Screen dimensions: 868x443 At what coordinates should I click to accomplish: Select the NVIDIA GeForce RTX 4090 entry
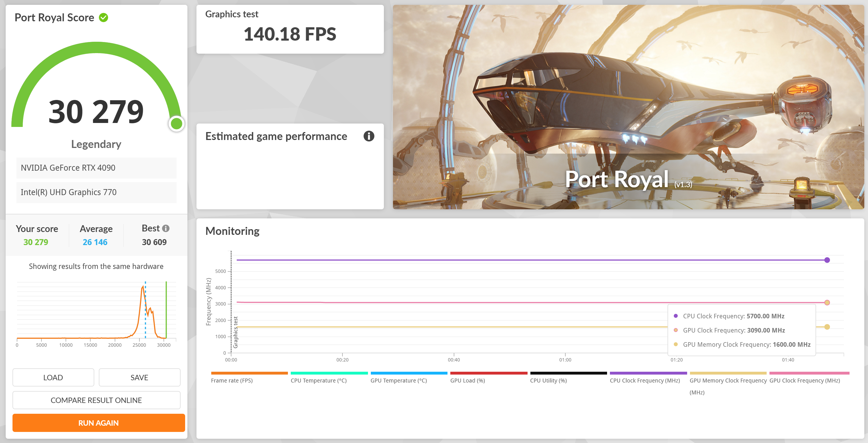pos(96,168)
